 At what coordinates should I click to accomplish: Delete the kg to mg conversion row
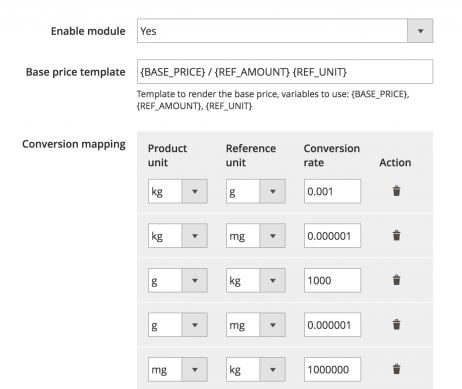[396, 235]
